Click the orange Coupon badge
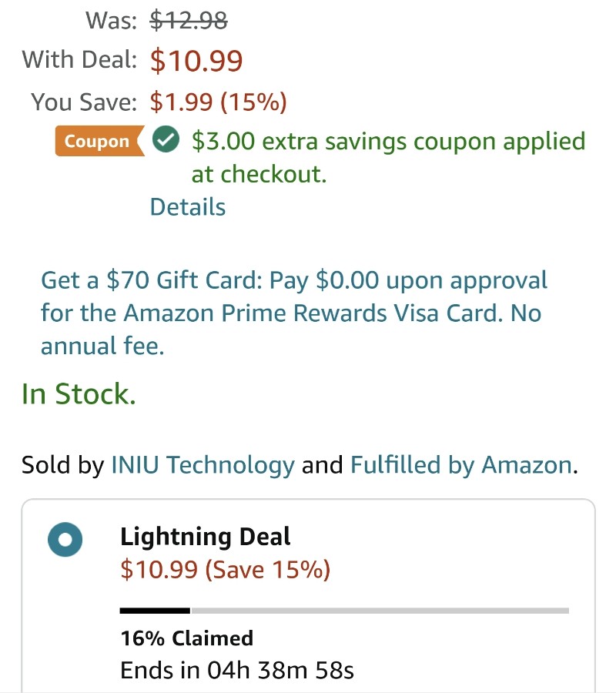The height and width of the screenshot is (693, 616). point(100,141)
